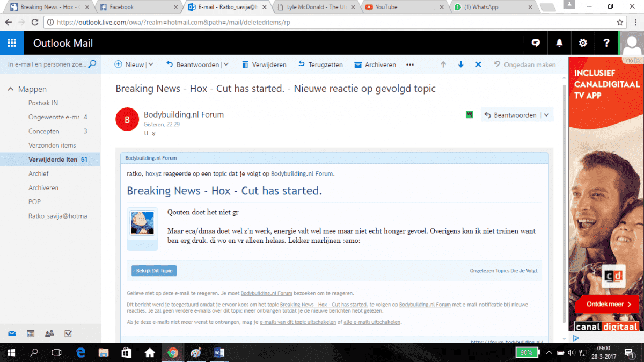Go to next message with down arrow
This screenshot has height=362, width=644.
coord(460,64)
